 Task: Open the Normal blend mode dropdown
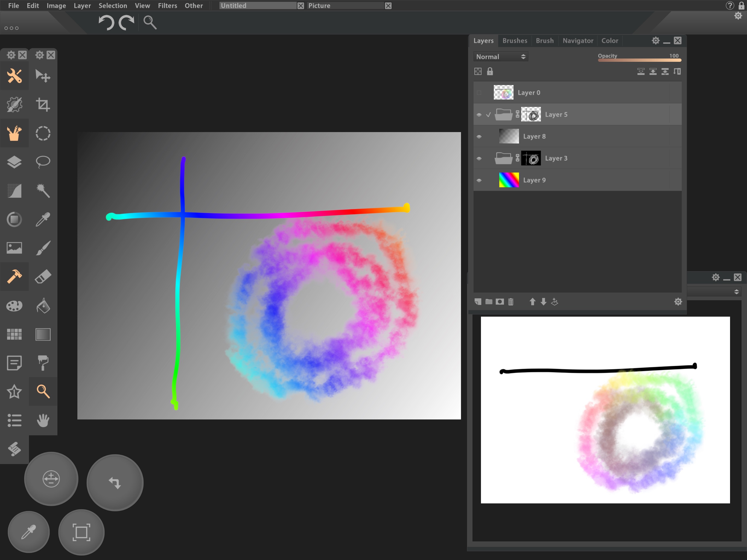pyautogui.click(x=500, y=57)
